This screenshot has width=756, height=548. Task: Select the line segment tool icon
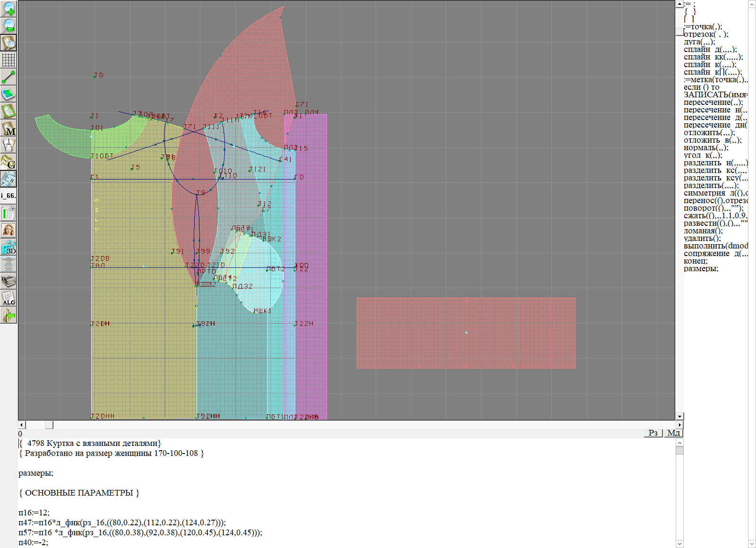click(x=9, y=77)
